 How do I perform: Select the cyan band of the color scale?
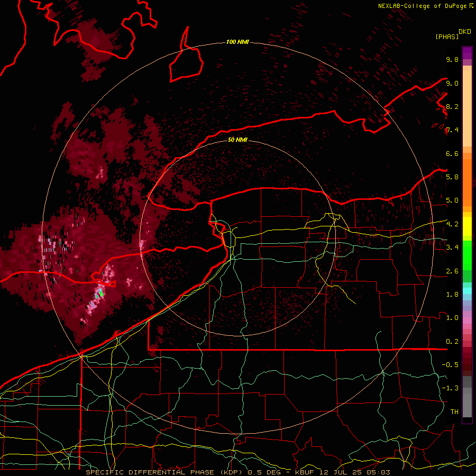coord(467,291)
